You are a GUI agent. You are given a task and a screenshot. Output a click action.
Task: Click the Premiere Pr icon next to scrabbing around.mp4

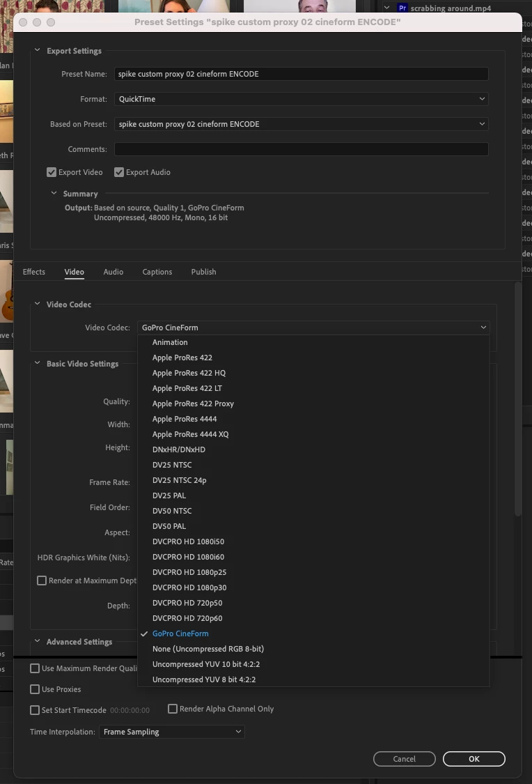point(402,8)
